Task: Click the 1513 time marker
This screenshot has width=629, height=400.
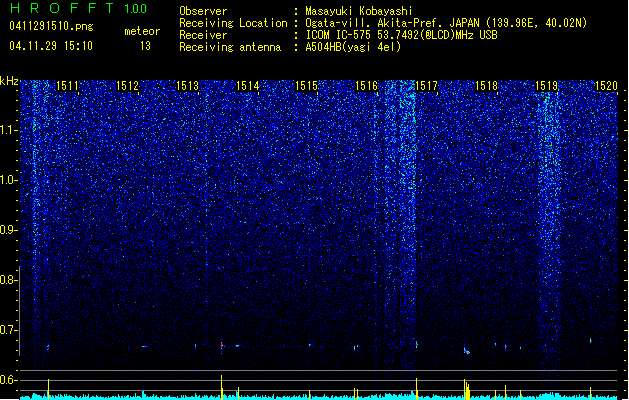Action: pyautogui.click(x=187, y=86)
